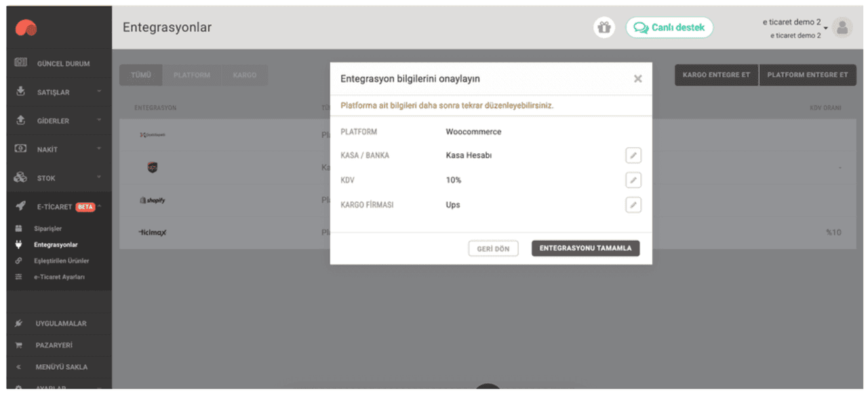This screenshot has height=394, width=868.
Task: Click the Giderler upload icon
Action: pos(20,120)
